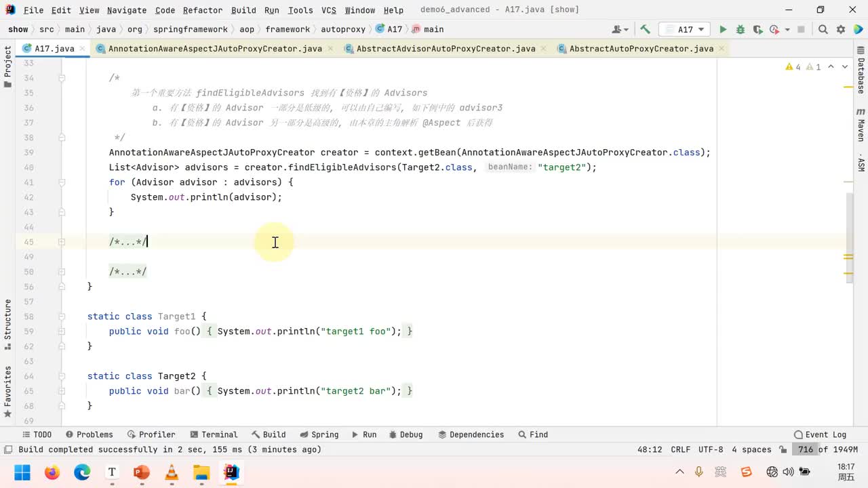Open the Favorites tool window
The image size is (868, 488).
click(x=7, y=391)
